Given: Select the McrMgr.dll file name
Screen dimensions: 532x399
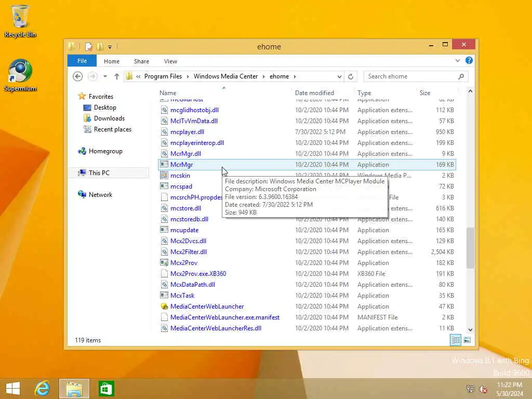Looking at the screenshot, I should click(x=185, y=153).
